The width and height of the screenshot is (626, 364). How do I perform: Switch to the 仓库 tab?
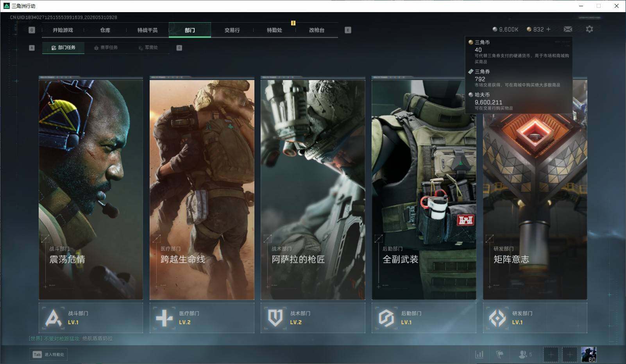pyautogui.click(x=105, y=30)
